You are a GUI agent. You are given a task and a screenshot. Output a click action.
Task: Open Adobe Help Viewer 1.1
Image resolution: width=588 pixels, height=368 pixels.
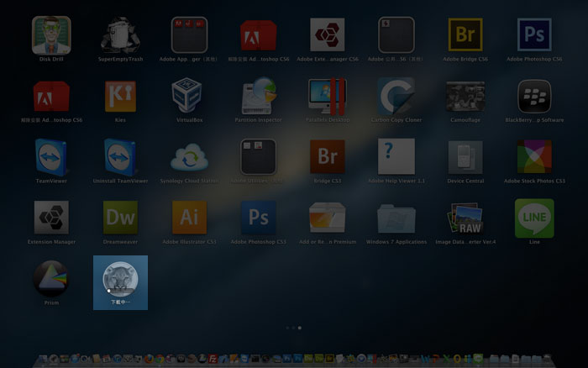tap(396, 156)
